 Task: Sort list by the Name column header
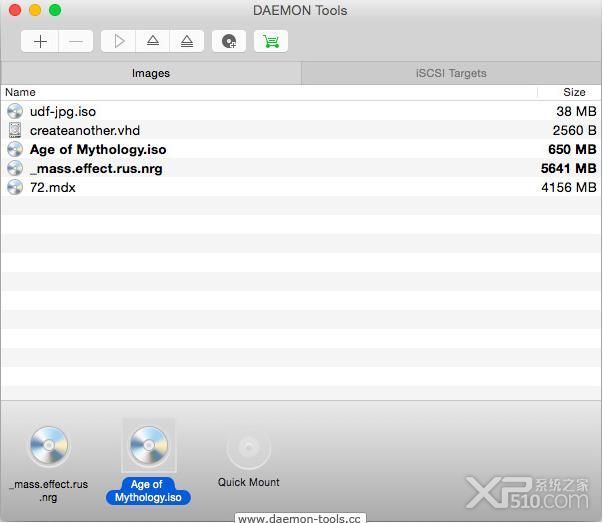point(20,92)
